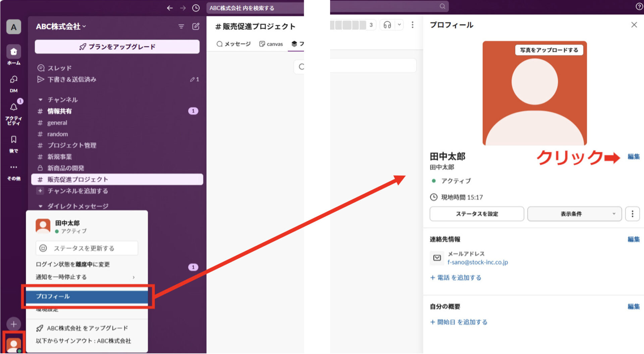Compose a new message with pencil icon
The height and width of the screenshot is (354, 644).
[196, 27]
